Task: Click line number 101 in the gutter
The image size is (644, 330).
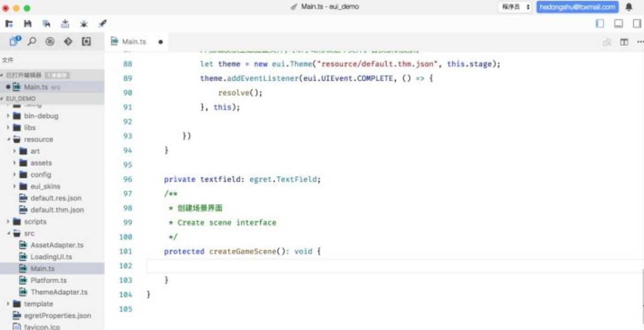Action: click(126, 251)
